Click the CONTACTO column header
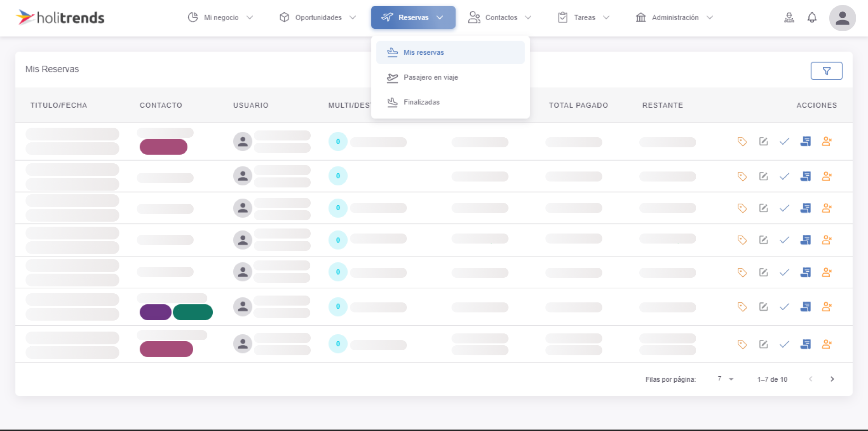 pyautogui.click(x=161, y=105)
